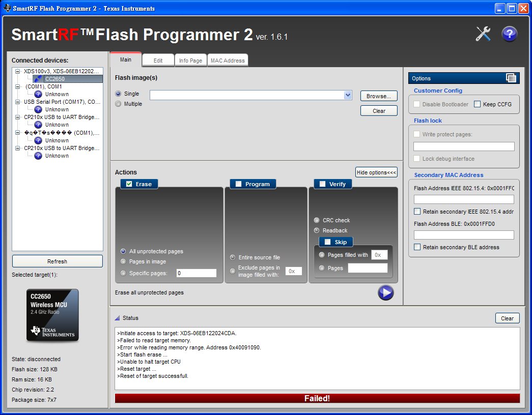The image size is (532, 415).
Task: Select the CC2650 device icon in tree
Action: [x=38, y=79]
